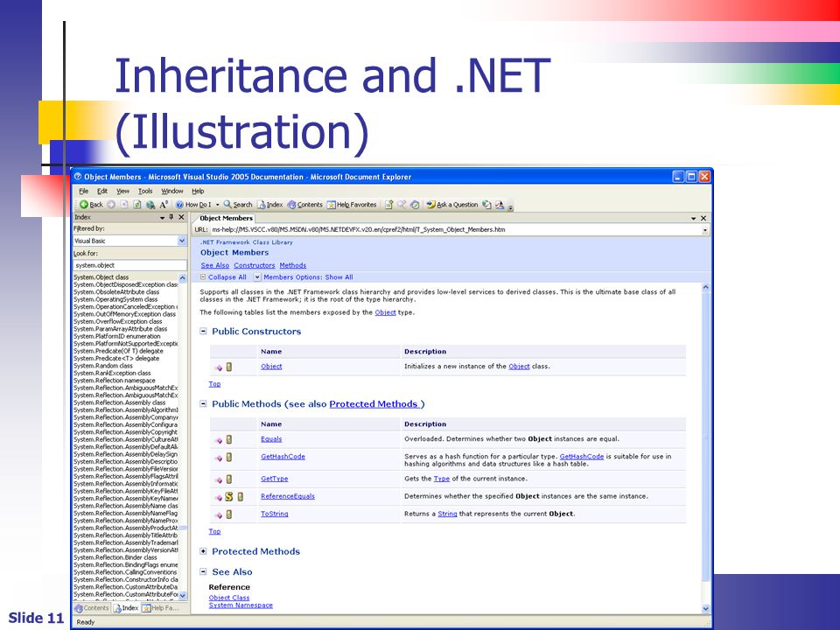Open the Equals method link

[x=271, y=439]
